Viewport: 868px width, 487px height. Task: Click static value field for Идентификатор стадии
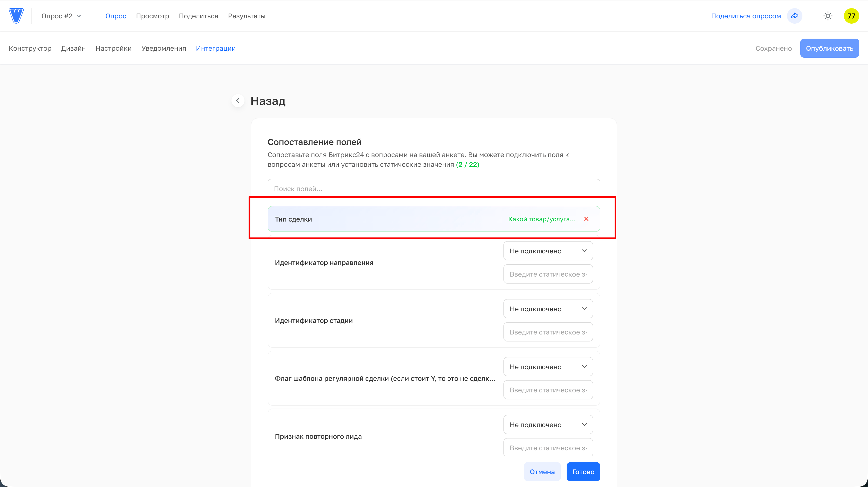548,332
